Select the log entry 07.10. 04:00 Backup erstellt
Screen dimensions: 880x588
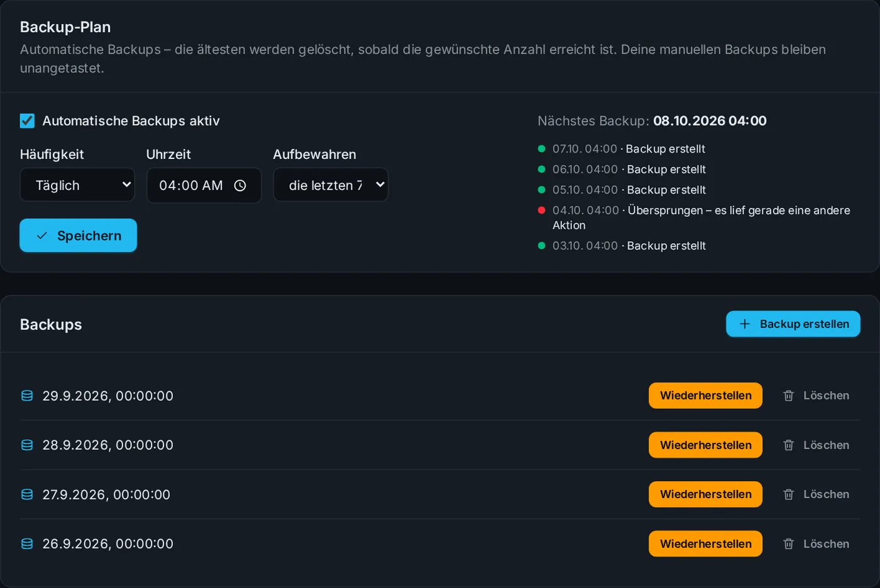coord(629,149)
